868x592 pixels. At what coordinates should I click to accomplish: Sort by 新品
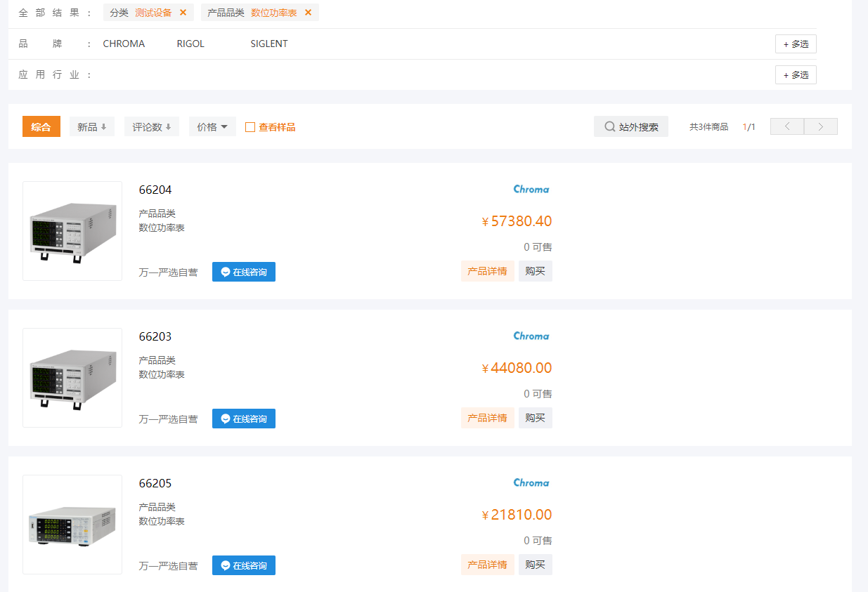click(92, 127)
